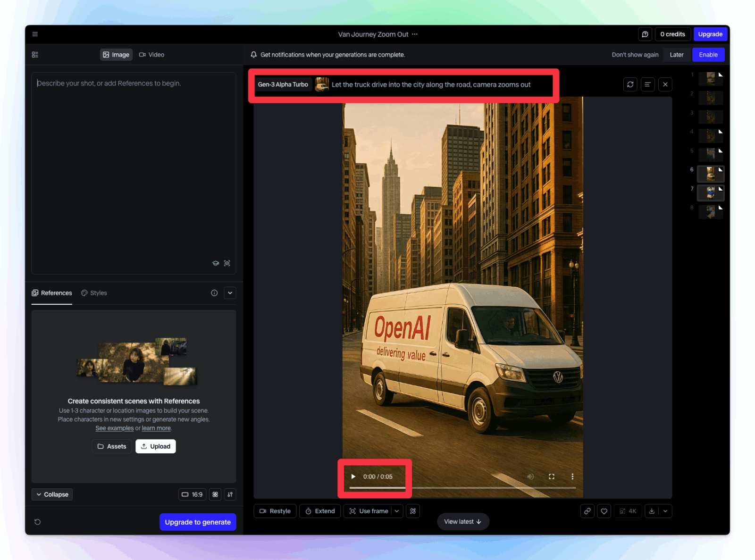Click the Assets button

click(x=112, y=446)
